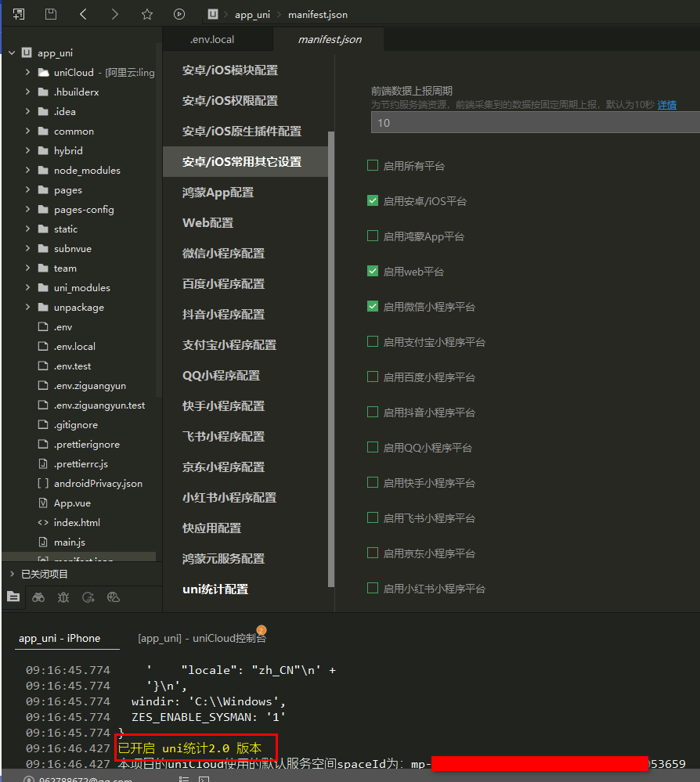This screenshot has height=782, width=700.
Task: Open the 微信小程序配置 section
Action: (224, 254)
